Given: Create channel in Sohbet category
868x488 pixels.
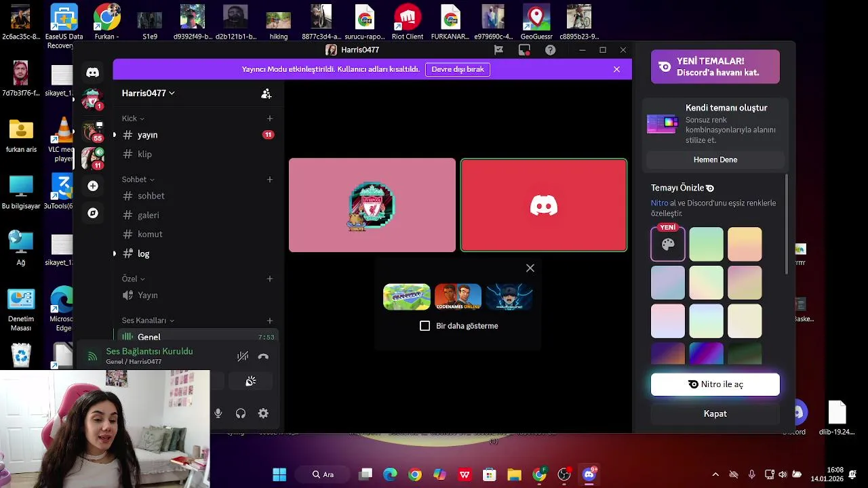Looking at the screenshot, I should [270, 180].
